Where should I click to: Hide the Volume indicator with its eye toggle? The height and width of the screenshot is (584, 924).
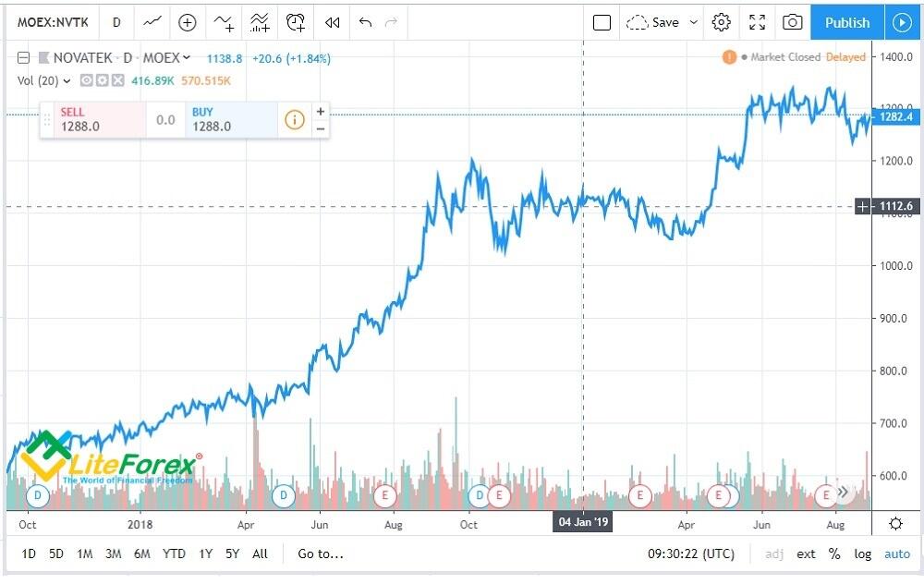[x=85, y=80]
